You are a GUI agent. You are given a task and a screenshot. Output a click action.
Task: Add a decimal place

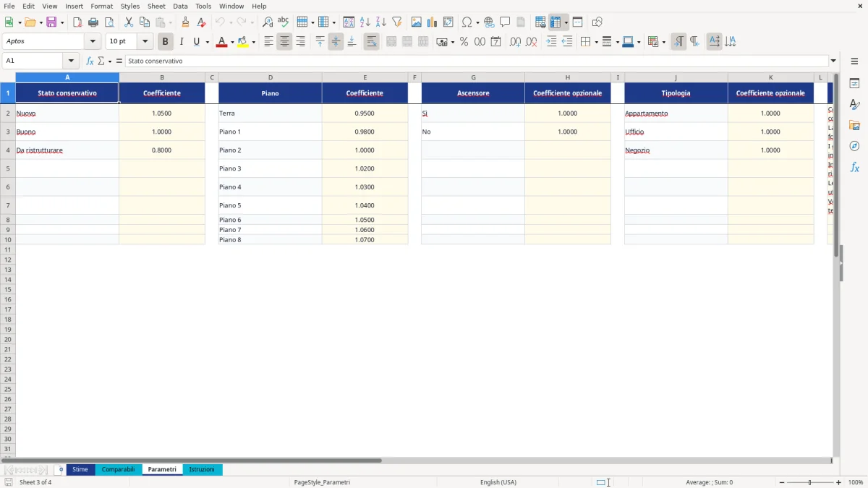coord(515,42)
